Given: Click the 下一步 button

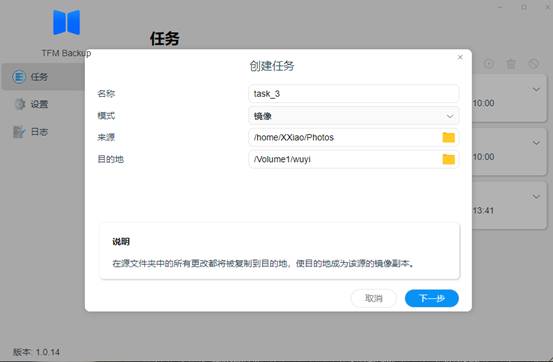Looking at the screenshot, I should click(x=432, y=298).
